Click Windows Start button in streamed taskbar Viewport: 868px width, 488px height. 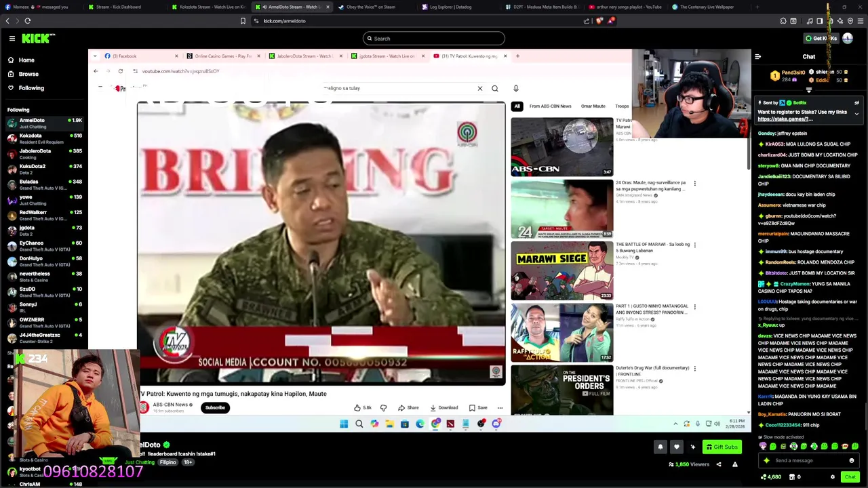pos(344,424)
